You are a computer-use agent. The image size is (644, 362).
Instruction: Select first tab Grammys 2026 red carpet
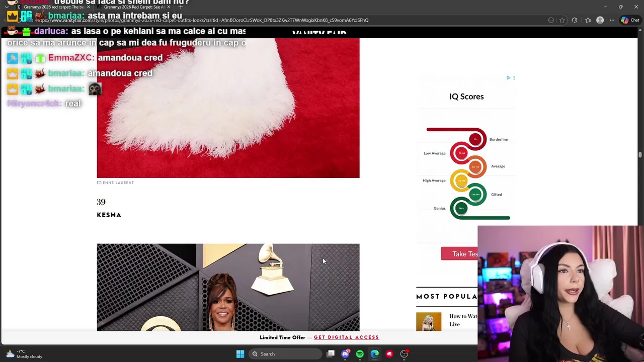tap(53, 7)
